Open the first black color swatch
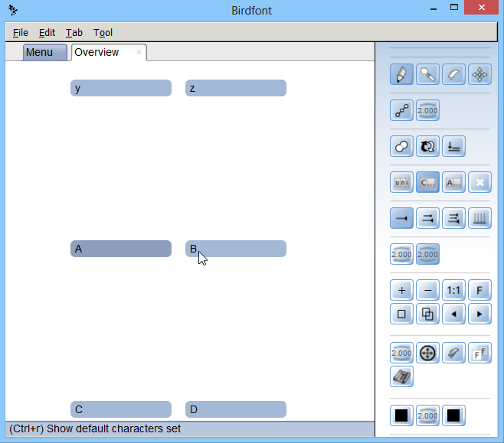Viewport: 504px width, 443px height. [401, 415]
